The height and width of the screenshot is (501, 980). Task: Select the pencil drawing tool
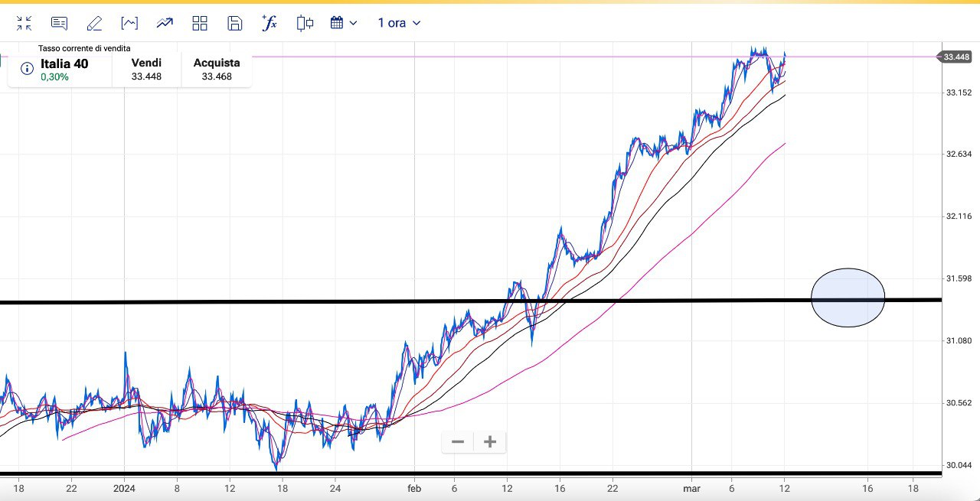[94, 23]
